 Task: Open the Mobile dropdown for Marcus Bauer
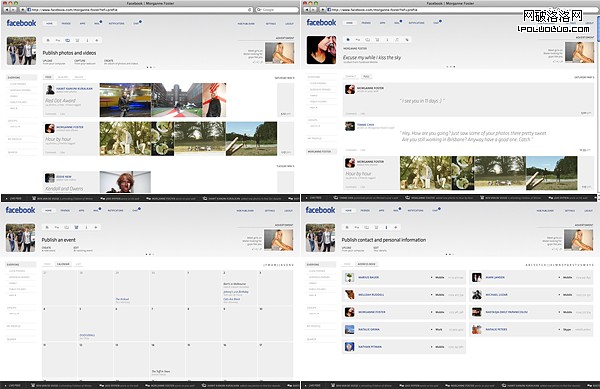pyautogui.click(x=438, y=277)
